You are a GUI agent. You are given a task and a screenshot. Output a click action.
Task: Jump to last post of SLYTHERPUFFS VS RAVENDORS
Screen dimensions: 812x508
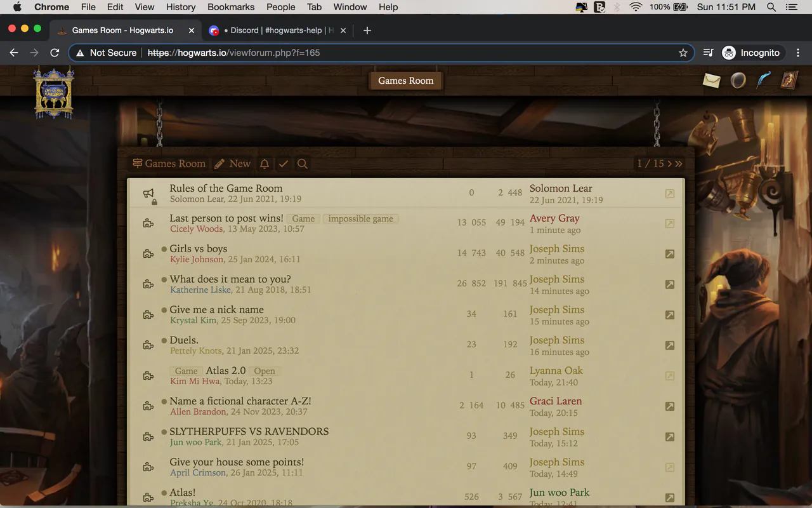pos(670,437)
